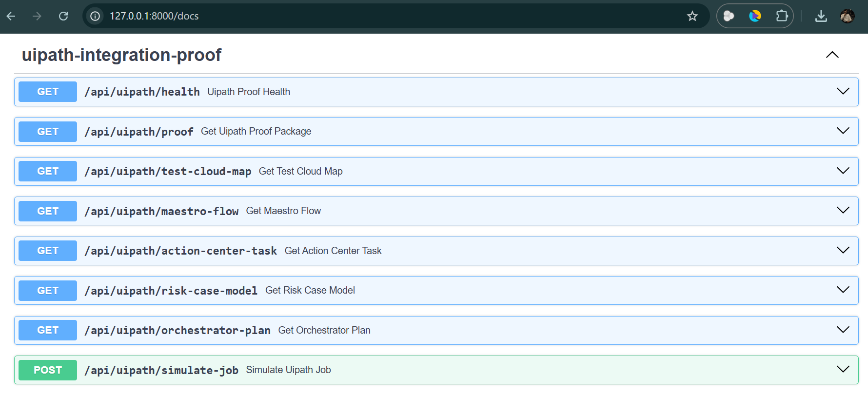The height and width of the screenshot is (397, 868).
Task: Click the 'Uipath Proof Health' summary text
Action: click(x=249, y=92)
